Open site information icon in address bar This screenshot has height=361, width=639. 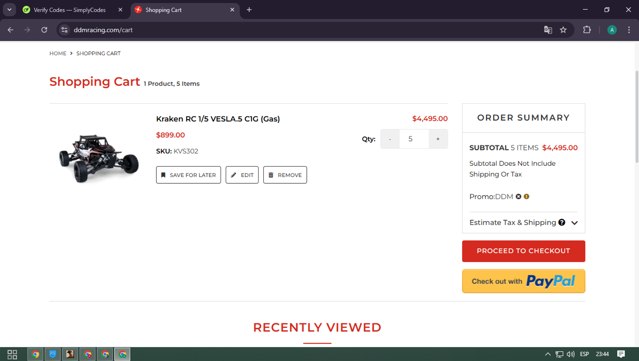click(64, 30)
